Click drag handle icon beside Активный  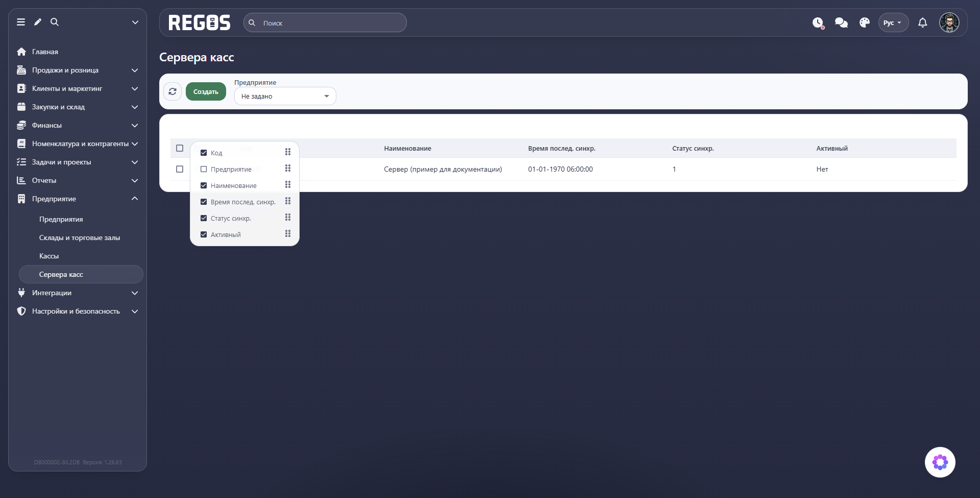[x=288, y=233]
